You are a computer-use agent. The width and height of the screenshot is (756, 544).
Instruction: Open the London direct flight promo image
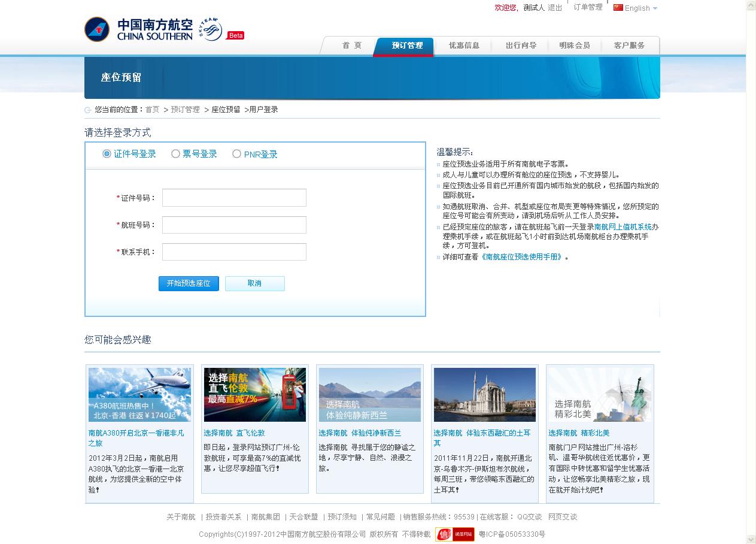tap(254, 395)
